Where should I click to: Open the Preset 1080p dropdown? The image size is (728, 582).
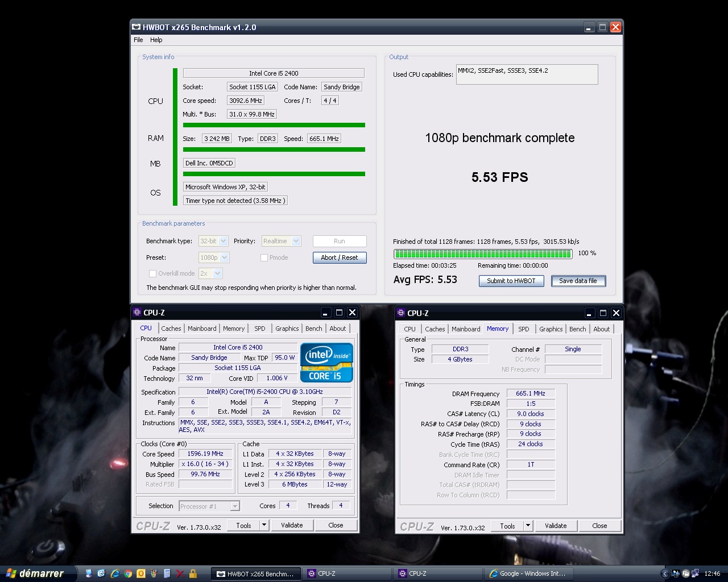(214, 257)
